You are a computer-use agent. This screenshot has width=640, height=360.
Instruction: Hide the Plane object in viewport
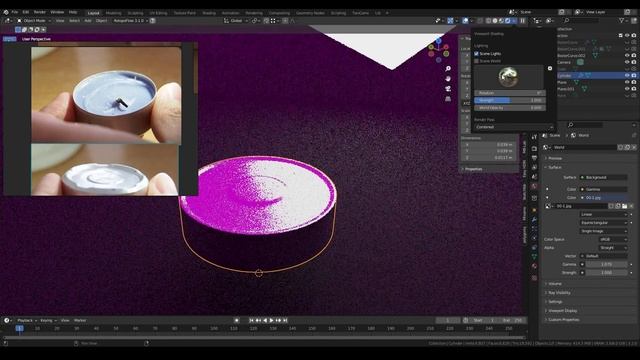click(627, 82)
